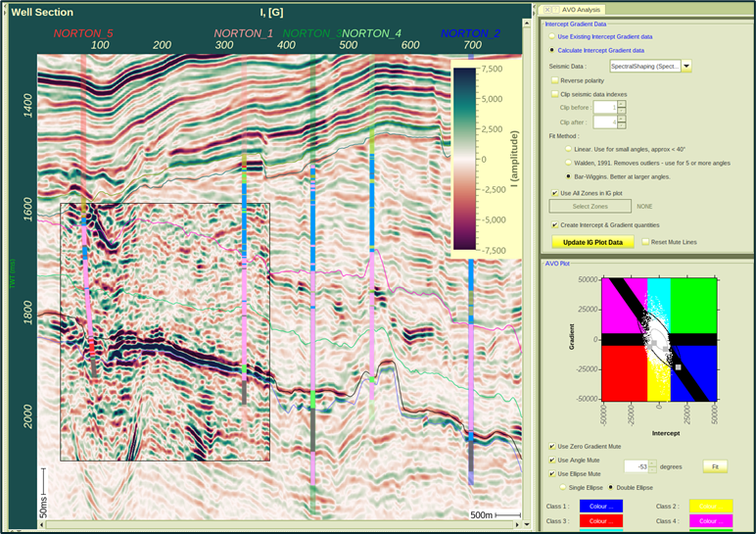The width and height of the screenshot is (756, 534).
Task: Click the angle mute degrees input field
Action: [637, 466]
